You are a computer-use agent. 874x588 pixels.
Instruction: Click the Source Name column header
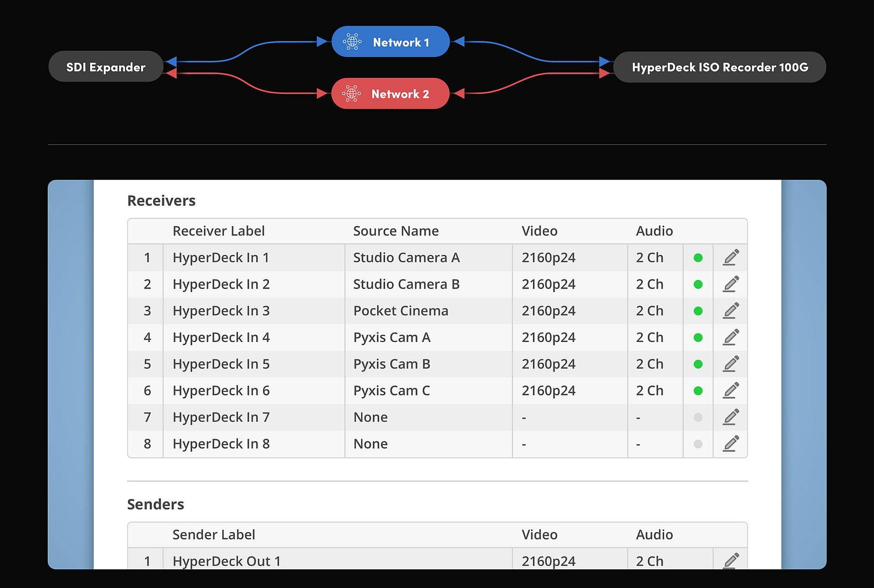tap(396, 231)
